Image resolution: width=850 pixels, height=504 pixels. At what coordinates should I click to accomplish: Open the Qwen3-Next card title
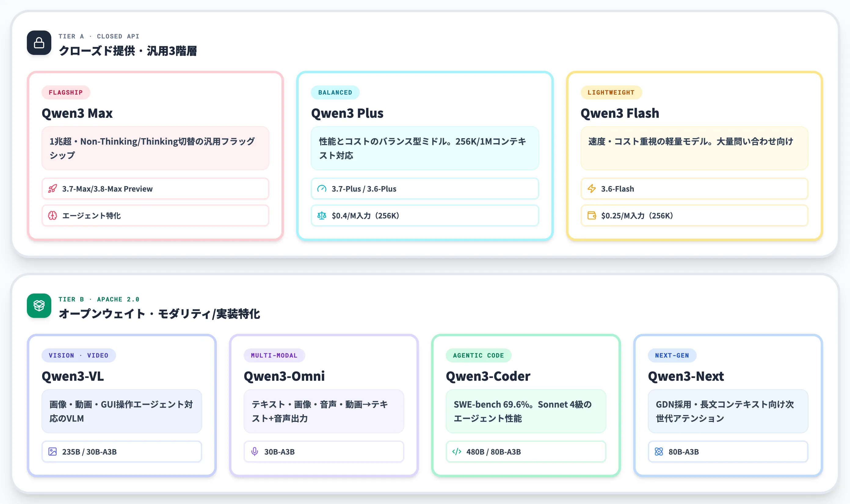coord(686,376)
